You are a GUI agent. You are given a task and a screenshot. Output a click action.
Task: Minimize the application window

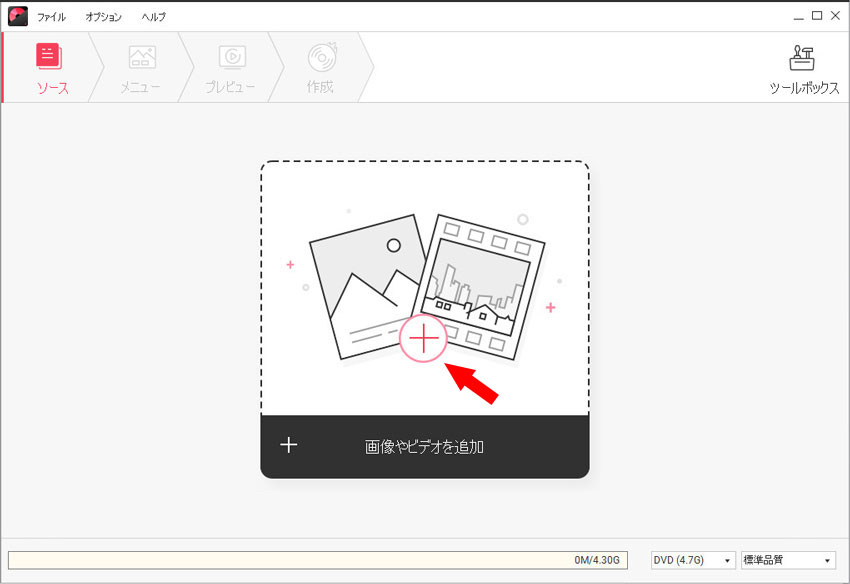point(799,16)
